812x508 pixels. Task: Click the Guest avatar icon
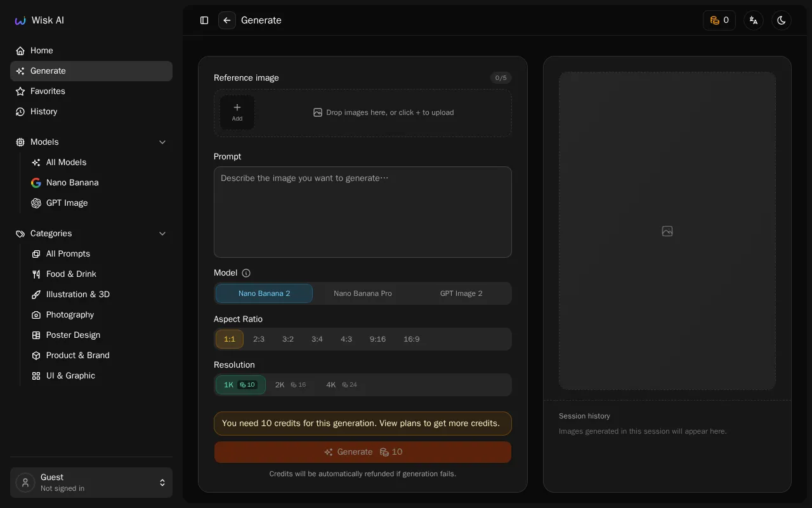25,483
